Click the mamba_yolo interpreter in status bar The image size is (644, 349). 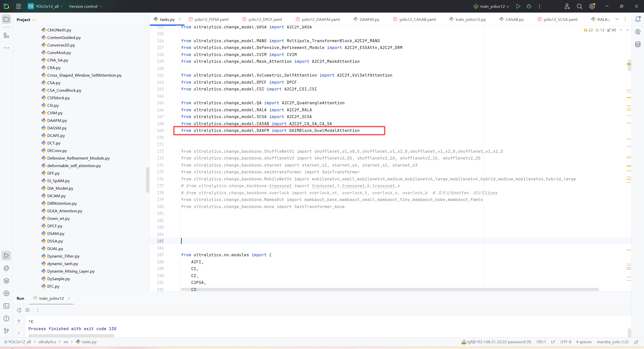(x=612, y=342)
